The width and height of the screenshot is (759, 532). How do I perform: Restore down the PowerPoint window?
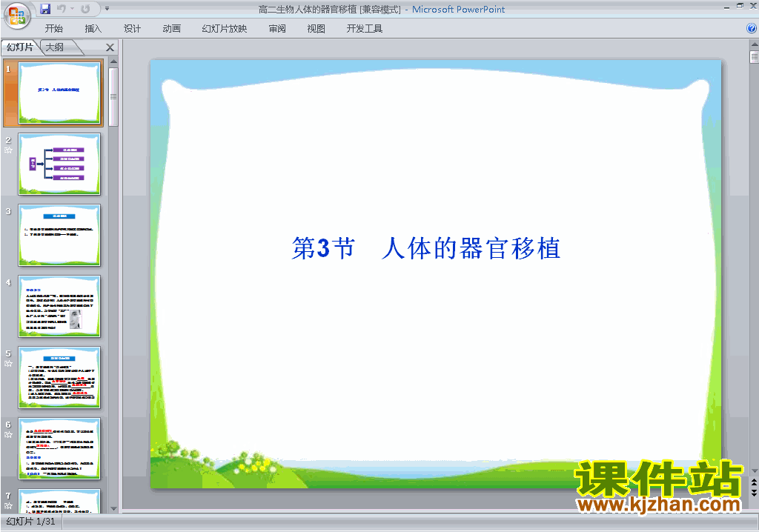tap(740, 6)
